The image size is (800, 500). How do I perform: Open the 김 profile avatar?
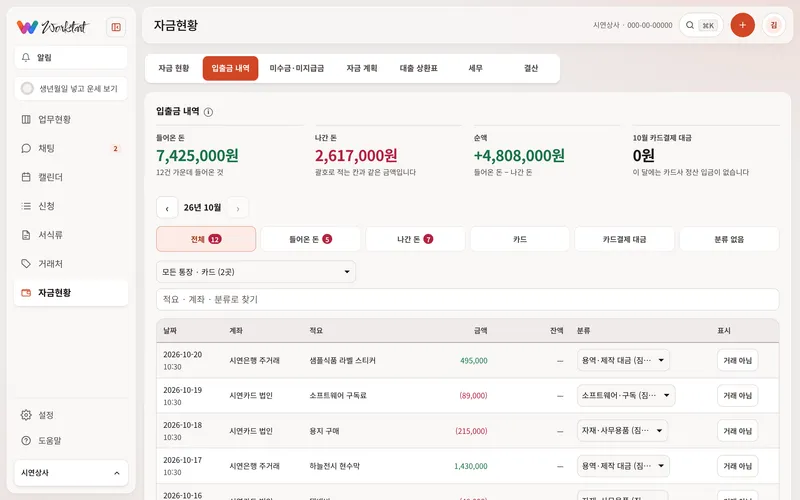coord(774,25)
